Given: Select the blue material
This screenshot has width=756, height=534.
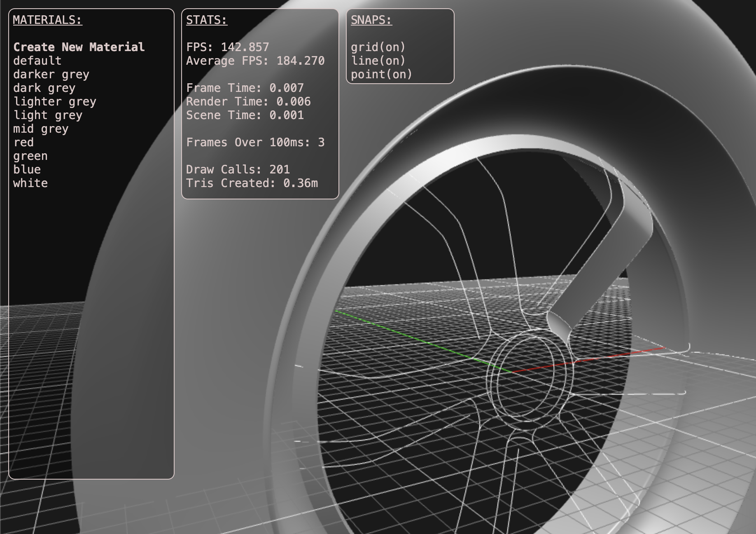Looking at the screenshot, I should click(x=27, y=169).
